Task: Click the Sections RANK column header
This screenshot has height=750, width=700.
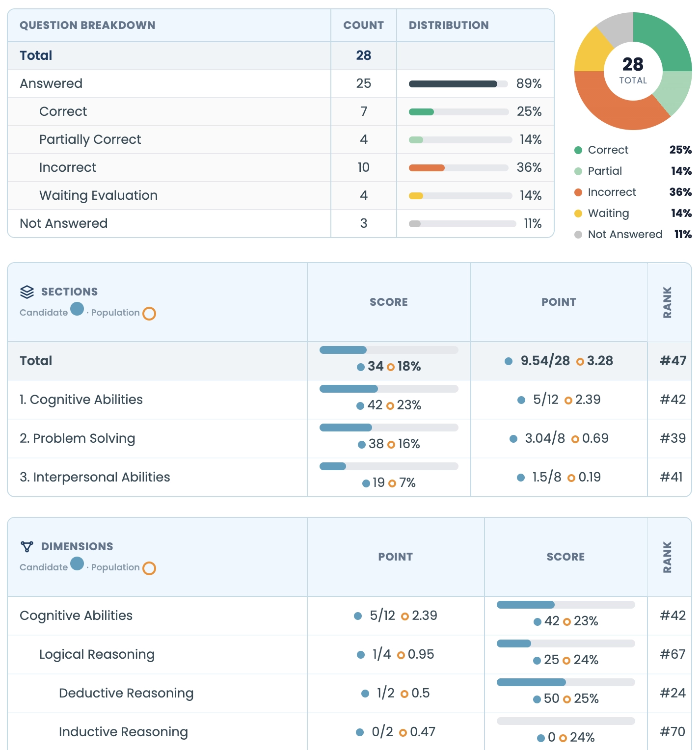Action: coord(668,302)
